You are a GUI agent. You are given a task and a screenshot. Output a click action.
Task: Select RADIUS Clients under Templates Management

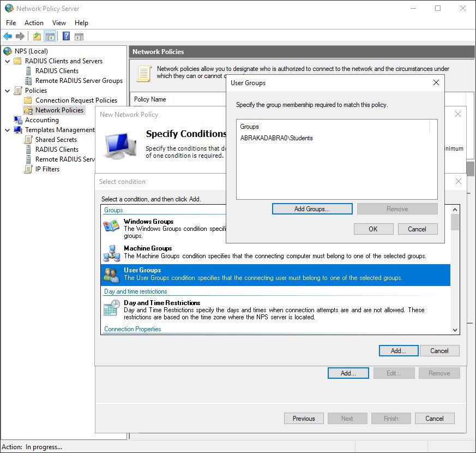click(x=57, y=150)
